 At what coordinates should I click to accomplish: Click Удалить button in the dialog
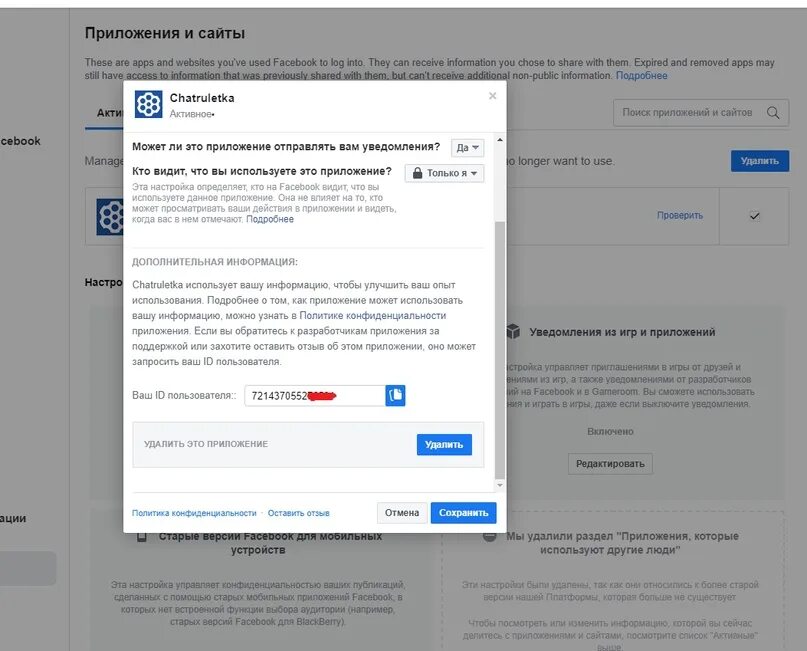[444, 445]
